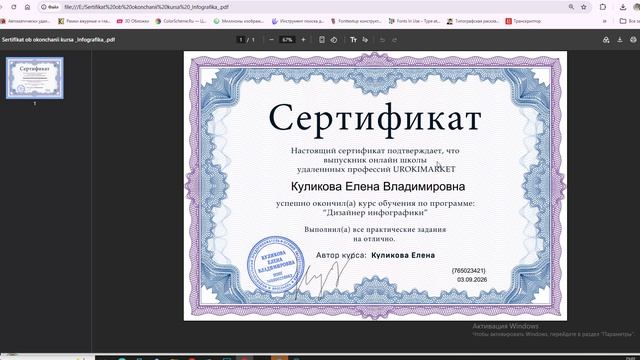Screen dimensions: 640x360
Task: Open the Типографская раскладка bookmark
Action: point(473,21)
